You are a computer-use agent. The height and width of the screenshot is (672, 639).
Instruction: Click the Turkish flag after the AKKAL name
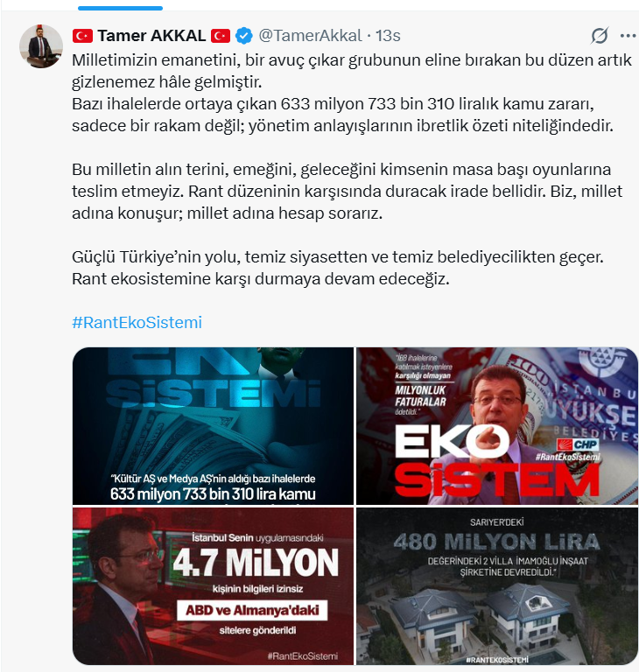tap(221, 36)
